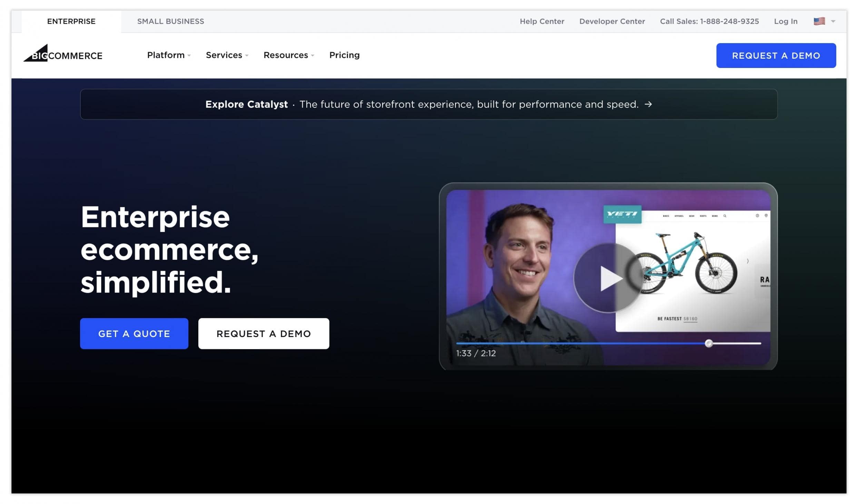This screenshot has width=858, height=504.
Task: Select the Enterprise tab
Action: (71, 21)
